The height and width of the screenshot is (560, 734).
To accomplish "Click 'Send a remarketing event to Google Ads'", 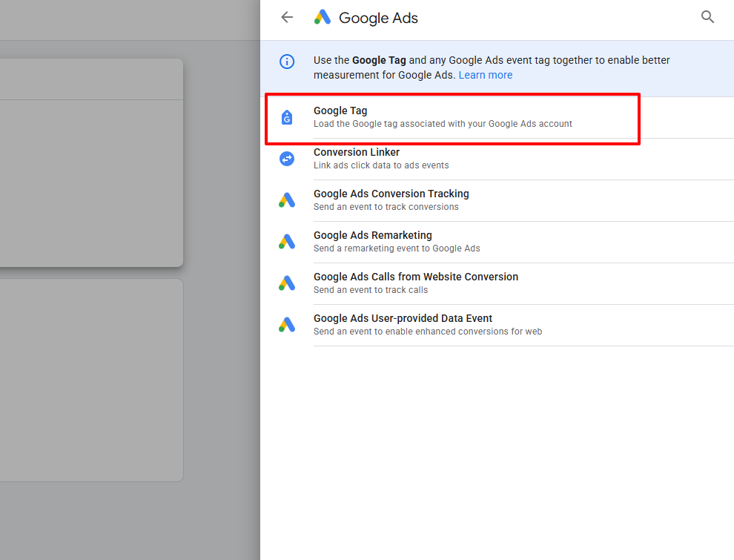I will pyautogui.click(x=397, y=248).
